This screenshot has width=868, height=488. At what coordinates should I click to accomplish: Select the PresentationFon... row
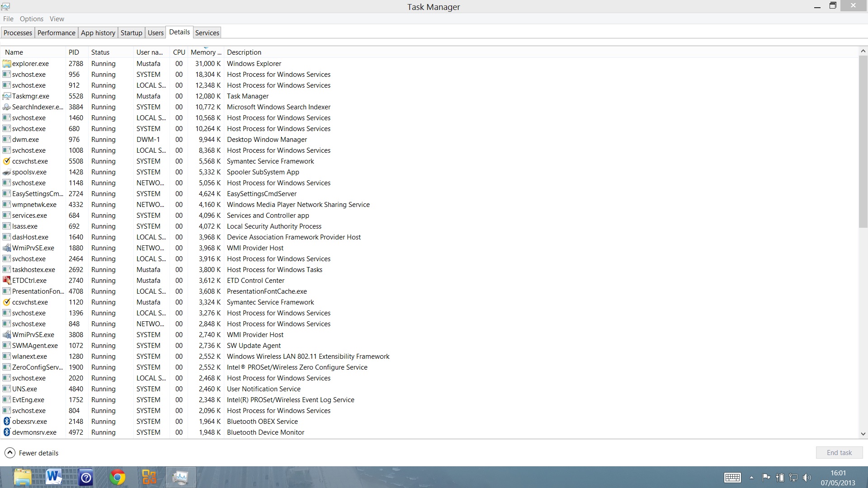tap(429, 291)
